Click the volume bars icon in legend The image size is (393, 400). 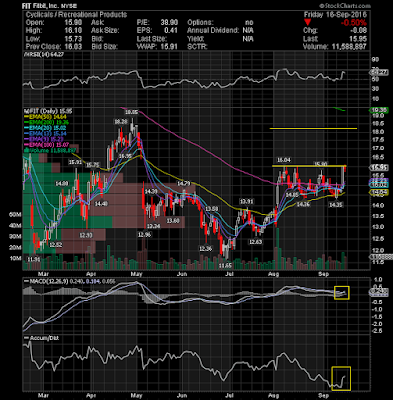pos(25,150)
